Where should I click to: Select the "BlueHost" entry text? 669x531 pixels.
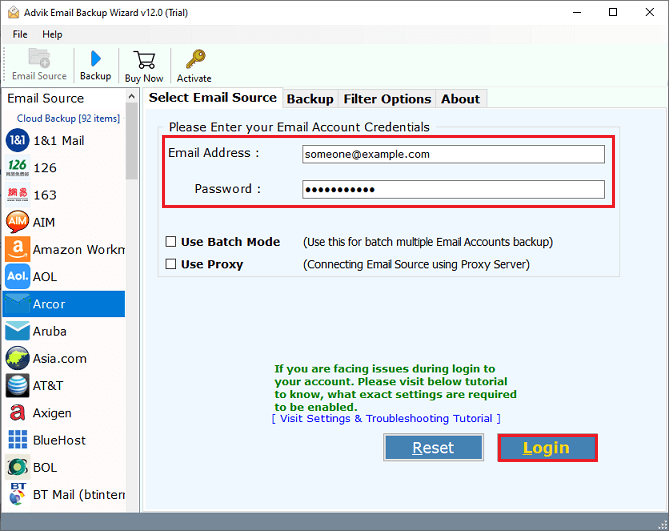pos(59,440)
